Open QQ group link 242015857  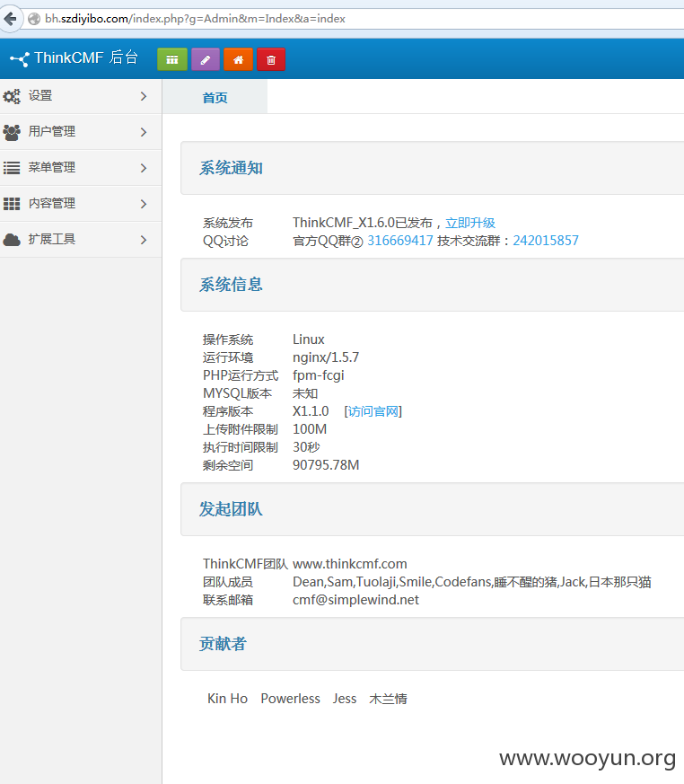546,241
